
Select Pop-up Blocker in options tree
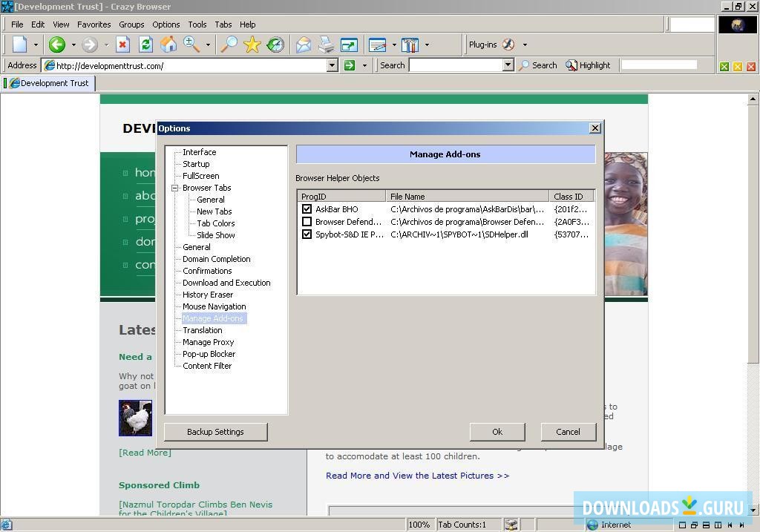(209, 354)
